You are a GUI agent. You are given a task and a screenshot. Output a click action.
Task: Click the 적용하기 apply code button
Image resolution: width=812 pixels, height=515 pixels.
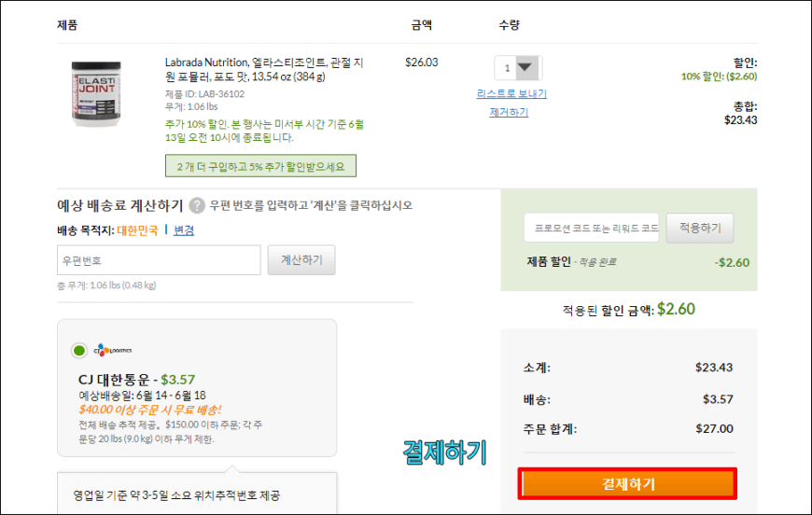point(700,228)
